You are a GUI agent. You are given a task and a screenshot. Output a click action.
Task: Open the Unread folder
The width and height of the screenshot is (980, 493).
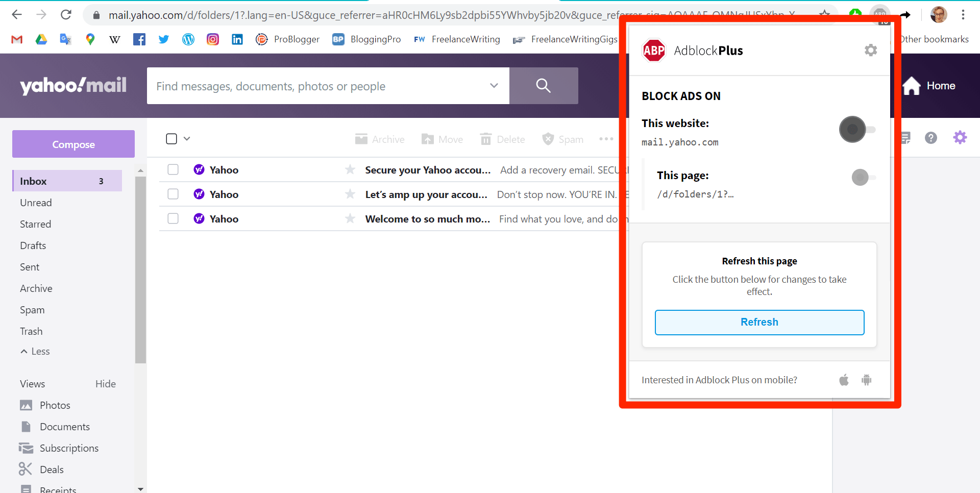click(x=36, y=203)
